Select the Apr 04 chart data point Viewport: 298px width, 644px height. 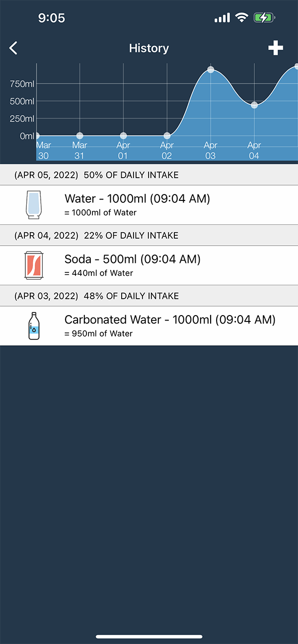tap(254, 105)
